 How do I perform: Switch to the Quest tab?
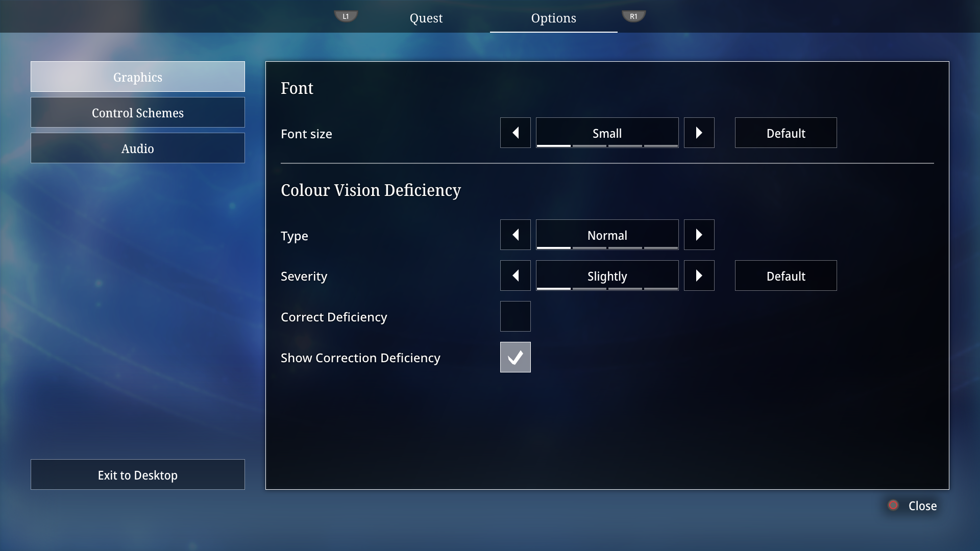pos(426,18)
